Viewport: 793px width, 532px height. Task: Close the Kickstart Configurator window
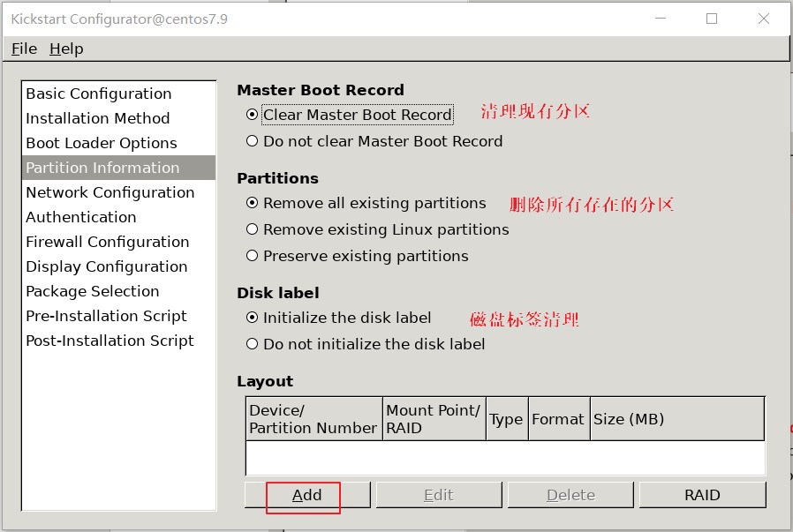764,19
